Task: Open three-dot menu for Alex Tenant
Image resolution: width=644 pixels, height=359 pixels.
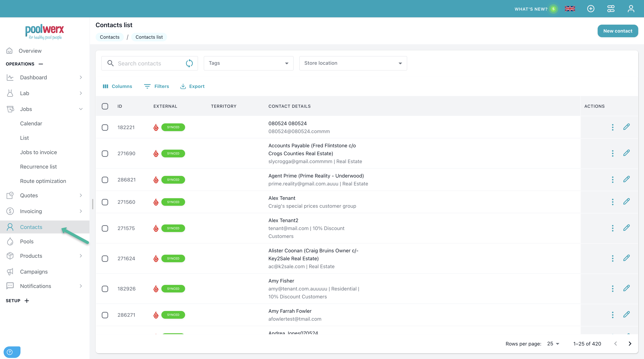Action: click(x=613, y=202)
